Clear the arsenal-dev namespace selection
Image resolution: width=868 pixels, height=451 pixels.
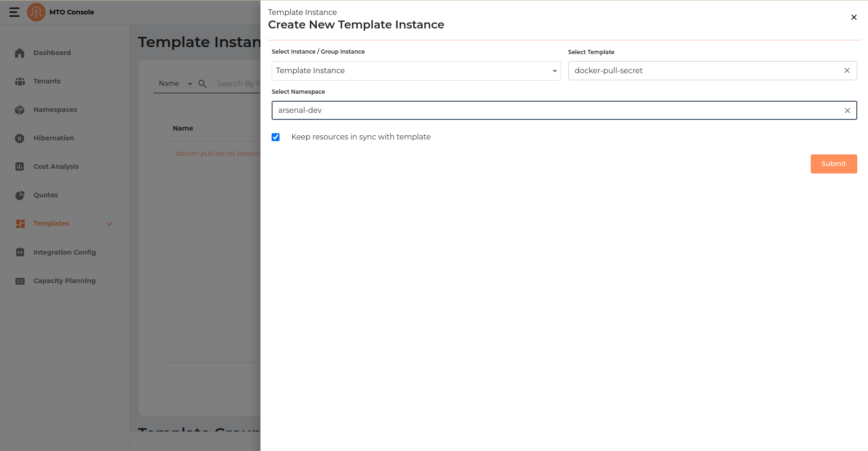[847, 111]
